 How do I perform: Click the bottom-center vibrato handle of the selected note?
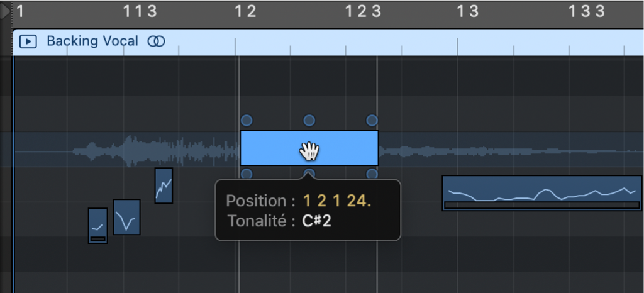(309, 174)
